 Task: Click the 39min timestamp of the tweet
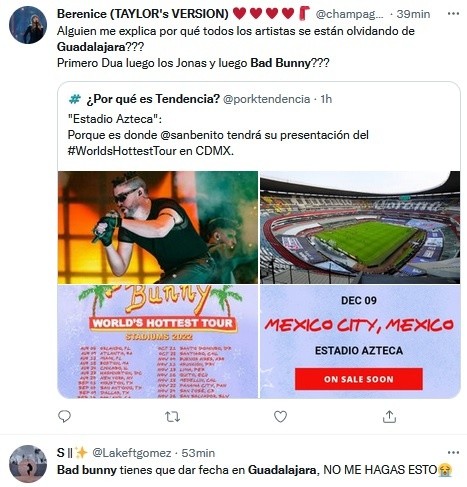(x=413, y=14)
